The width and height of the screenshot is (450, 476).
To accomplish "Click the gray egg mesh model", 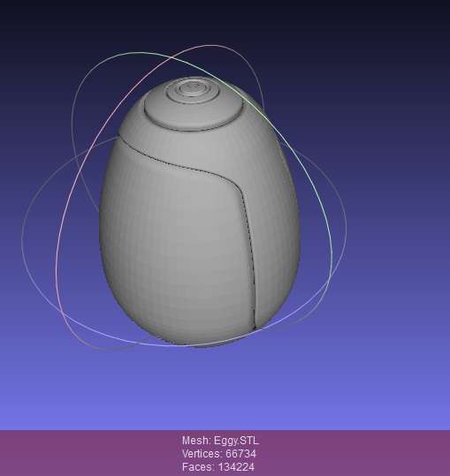I will 200,213.
